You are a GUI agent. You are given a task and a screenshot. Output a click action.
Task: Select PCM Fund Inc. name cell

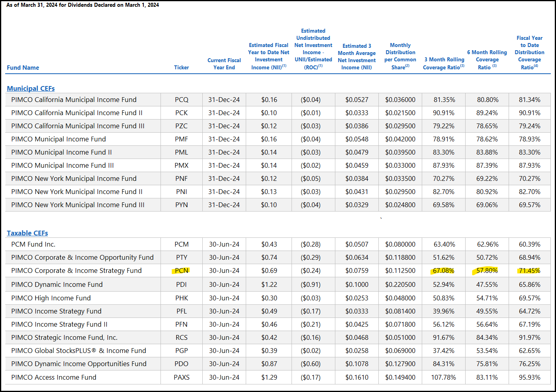pos(33,244)
